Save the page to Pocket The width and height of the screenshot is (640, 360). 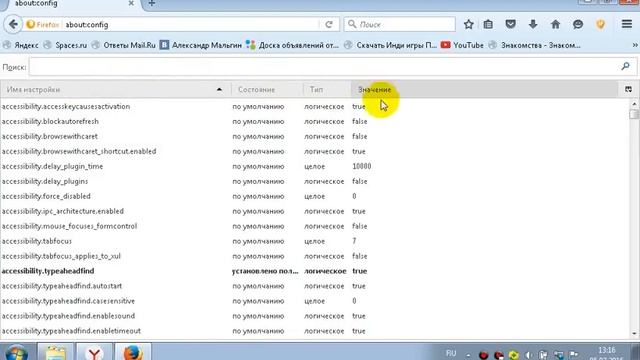click(510, 24)
